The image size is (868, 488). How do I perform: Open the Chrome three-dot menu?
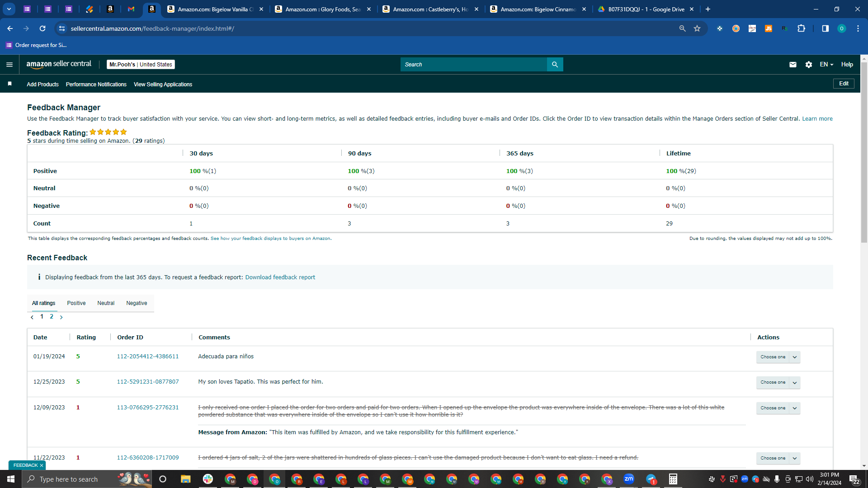point(858,28)
